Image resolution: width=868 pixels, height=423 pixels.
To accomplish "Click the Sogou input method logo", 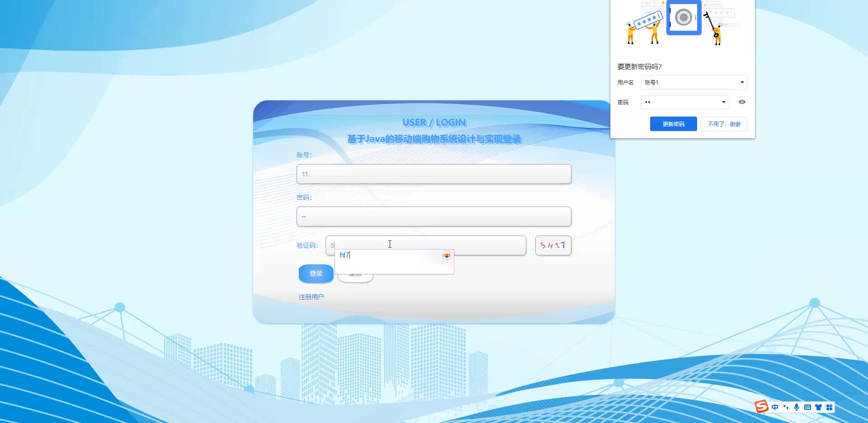I will tap(761, 407).
